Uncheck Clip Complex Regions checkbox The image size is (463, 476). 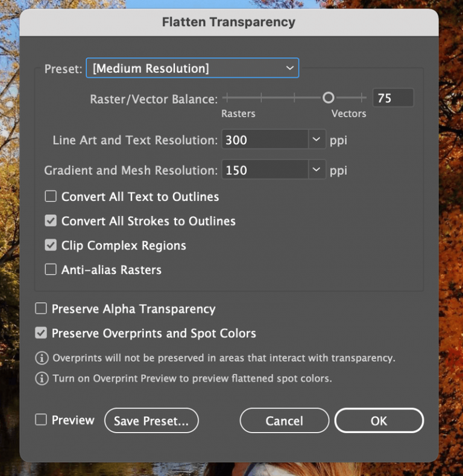click(x=51, y=245)
